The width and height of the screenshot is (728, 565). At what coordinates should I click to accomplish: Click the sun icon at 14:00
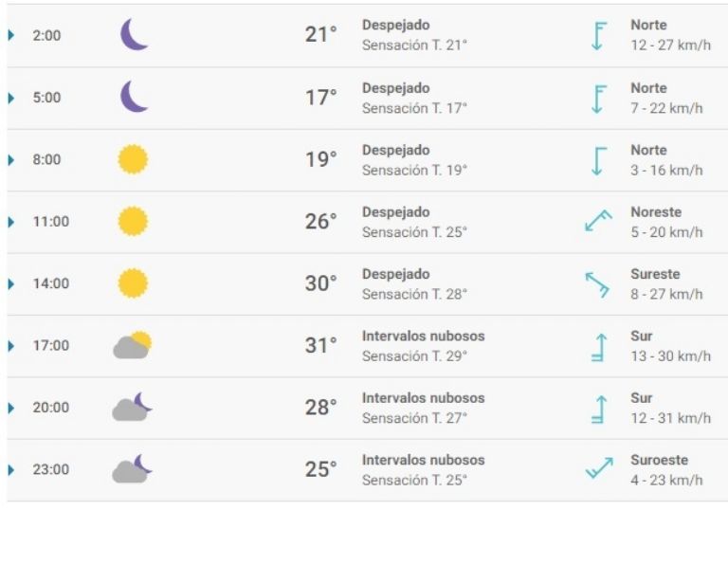[133, 283]
